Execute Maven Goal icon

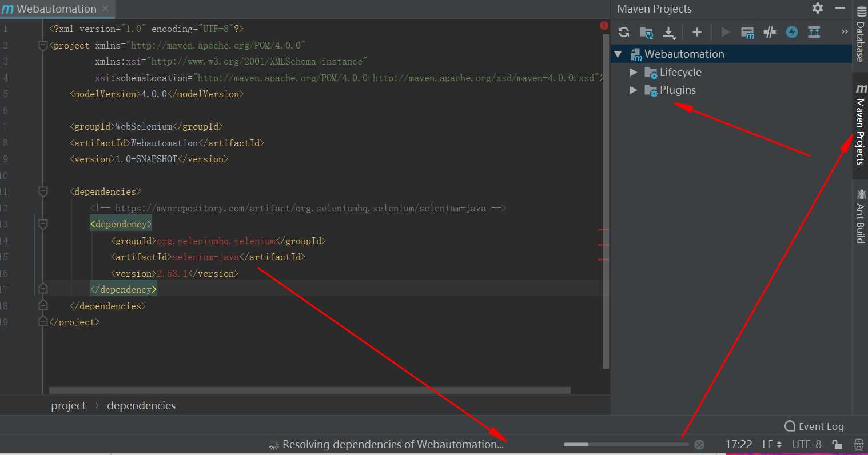(747, 32)
